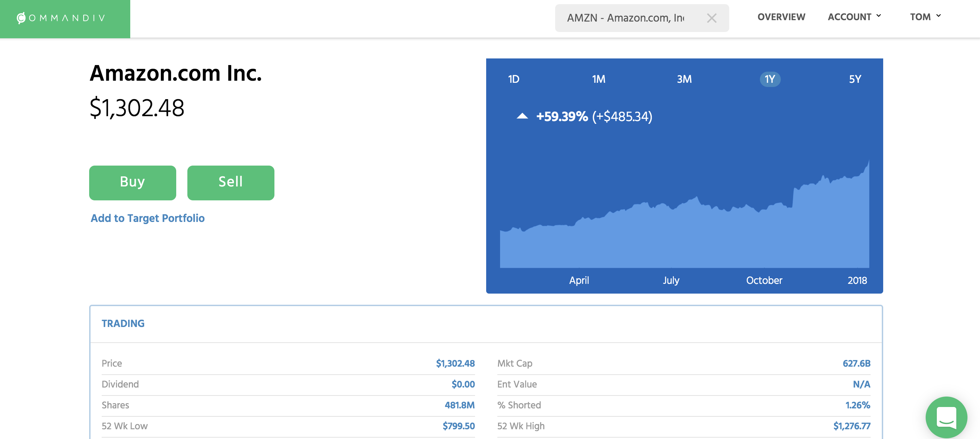This screenshot has width=980, height=439.
Task: Clear the AMZN search with X icon
Action: tap(711, 18)
